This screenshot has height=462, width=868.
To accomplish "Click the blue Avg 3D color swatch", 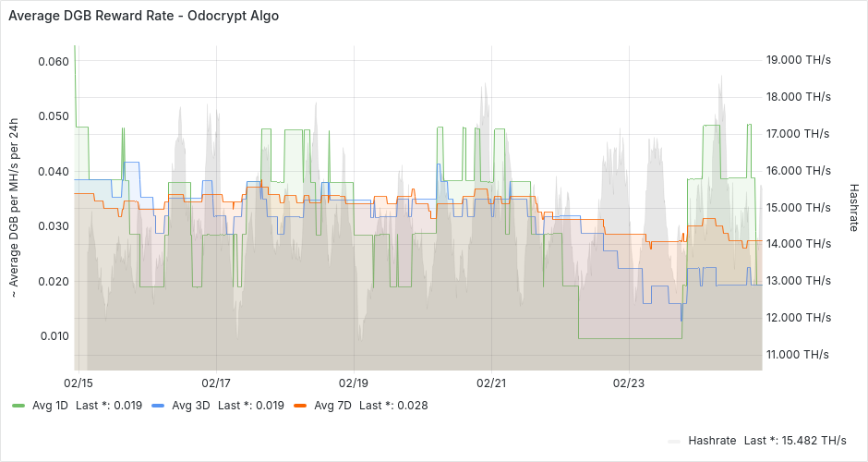I will click(x=157, y=406).
